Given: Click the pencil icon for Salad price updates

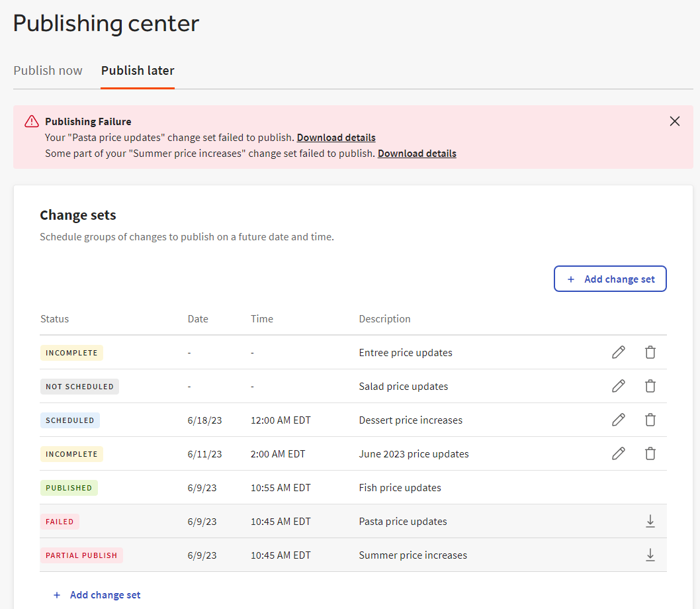Looking at the screenshot, I should 618,387.
